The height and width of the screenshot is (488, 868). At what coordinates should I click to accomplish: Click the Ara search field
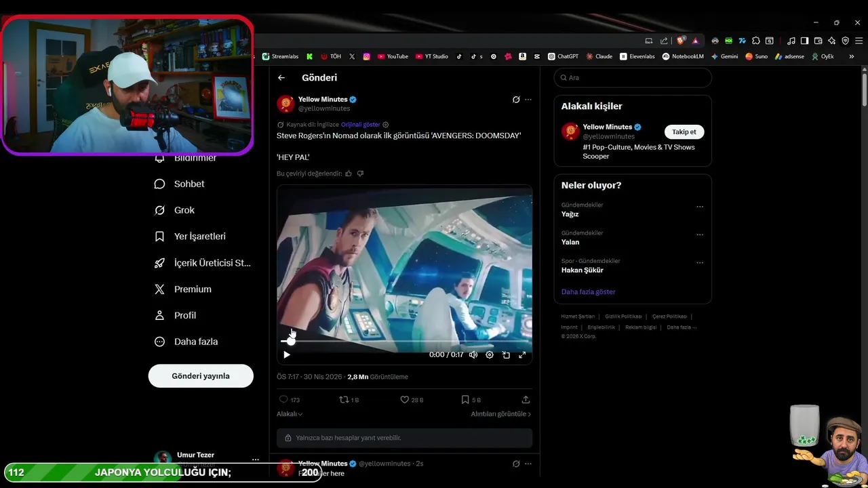(633, 78)
